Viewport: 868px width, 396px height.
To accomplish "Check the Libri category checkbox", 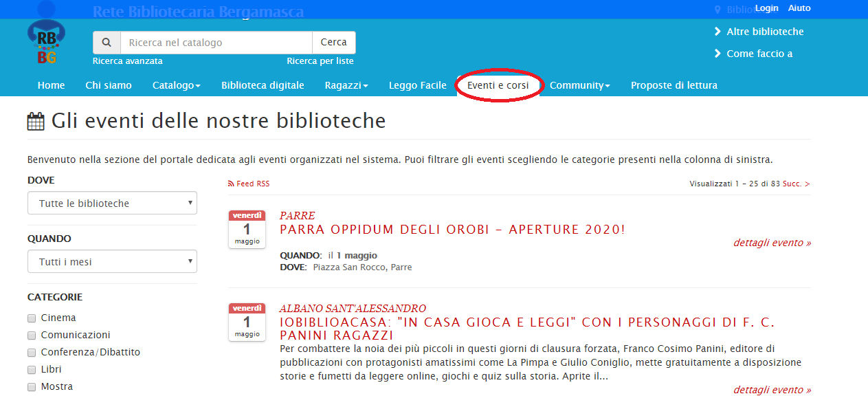I will point(31,369).
